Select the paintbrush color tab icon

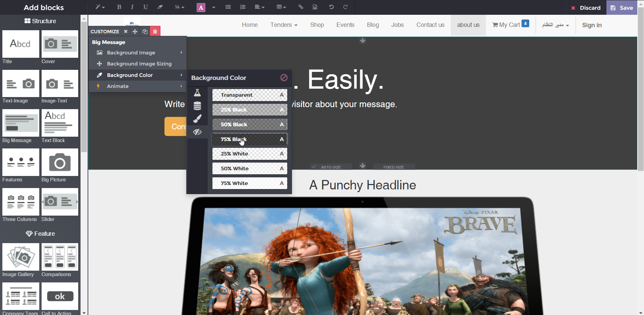point(197,119)
